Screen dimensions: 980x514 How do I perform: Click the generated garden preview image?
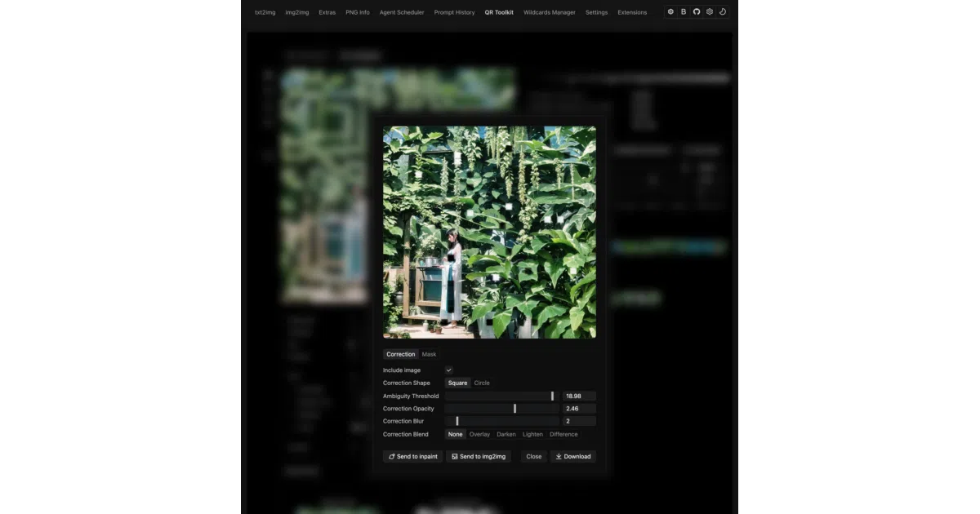point(489,232)
